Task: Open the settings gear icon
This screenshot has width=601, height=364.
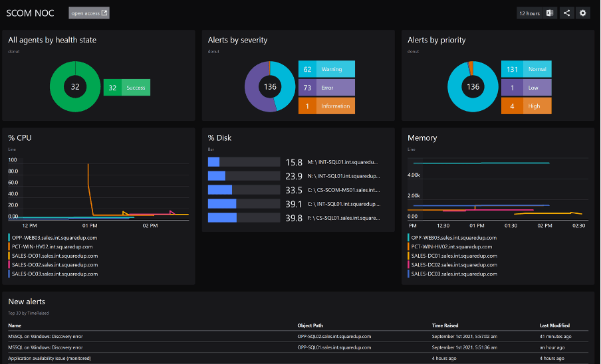Action: point(583,13)
